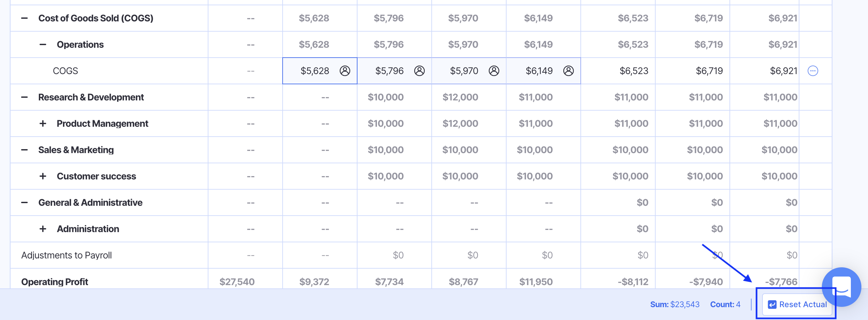The image size is (868, 320).
Task: Expand the Administration group
Action: click(x=43, y=229)
